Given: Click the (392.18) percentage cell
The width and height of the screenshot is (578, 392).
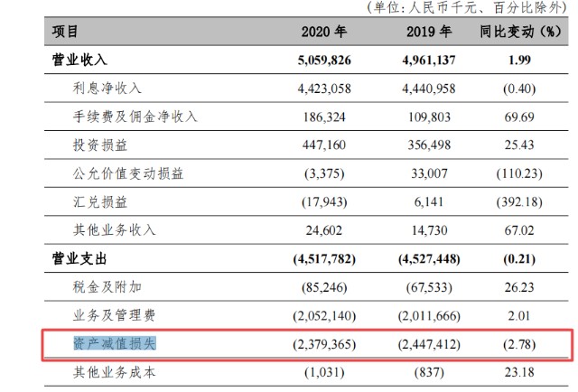Looking at the screenshot, I should [519, 201].
